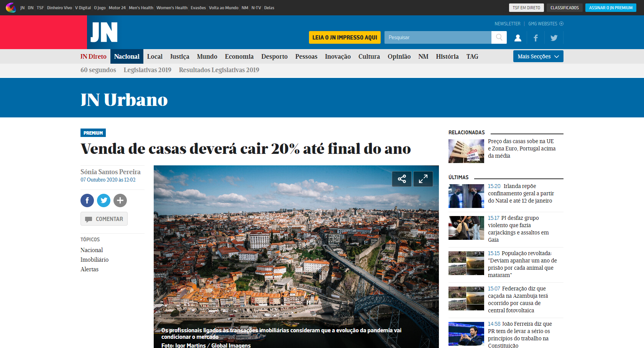The image size is (644, 348).
Task: Open TSF link in top bar
Action: tap(40, 8)
